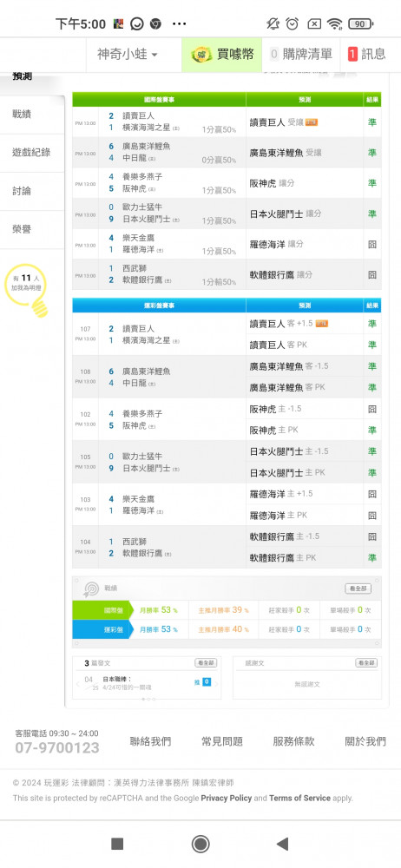Go to next post with right arrow
401x868 pixels.
[217, 684]
